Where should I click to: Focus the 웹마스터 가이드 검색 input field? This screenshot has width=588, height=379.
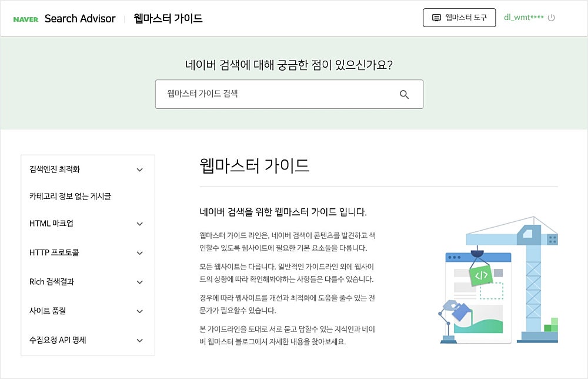click(289, 94)
